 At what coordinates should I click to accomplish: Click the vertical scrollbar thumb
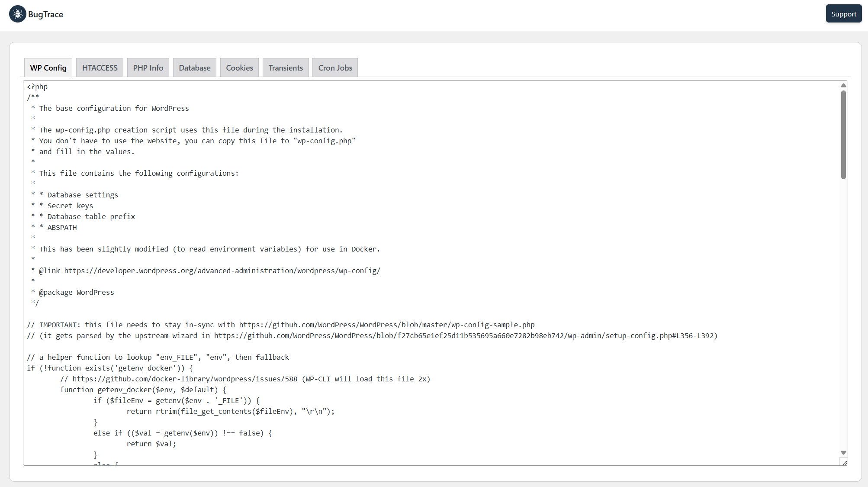pos(843,135)
